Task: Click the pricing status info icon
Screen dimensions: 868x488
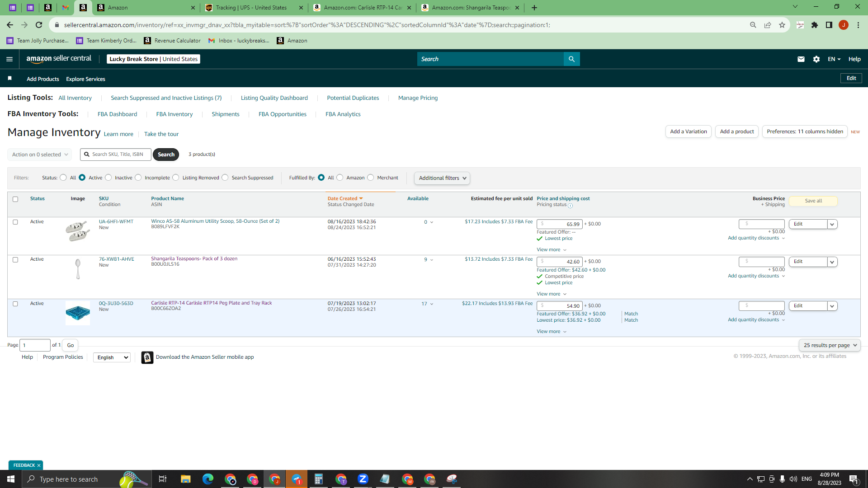Action: [x=571, y=206]
